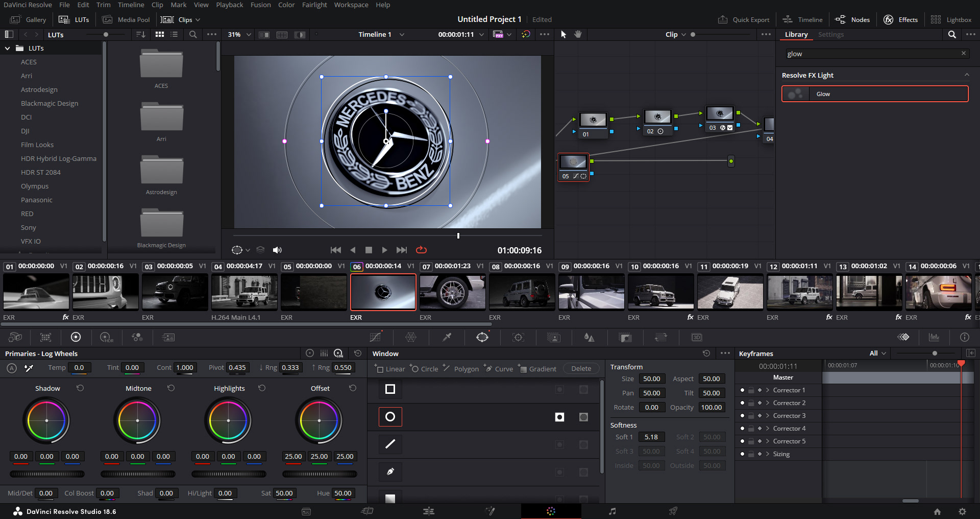This screenshot has width=980, height=519.
Task: Toggle auto balance A button
Action: (x=12, y=368)
